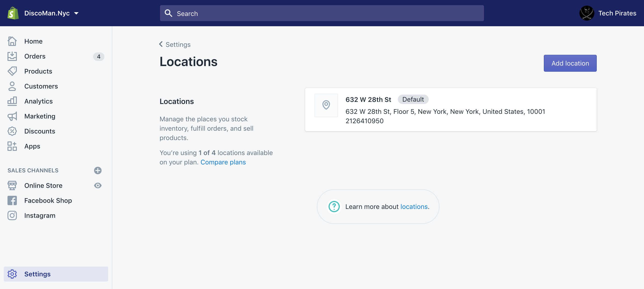Add a sales channel with plus button
This screenshot has width=644, height=289.
(98, 170)
